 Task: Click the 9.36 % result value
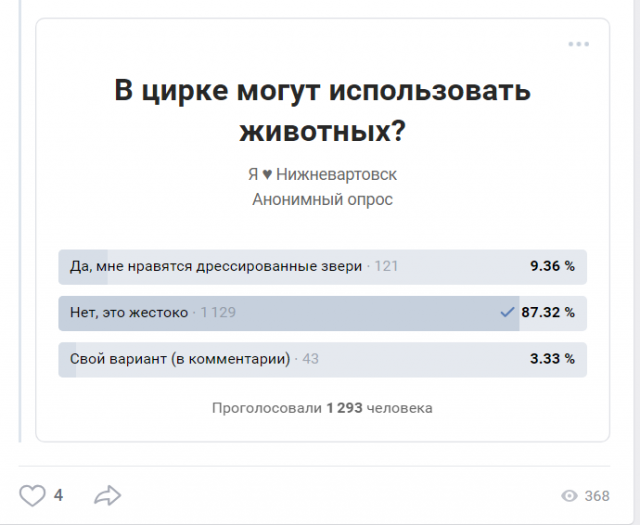(x=552, y=266)
